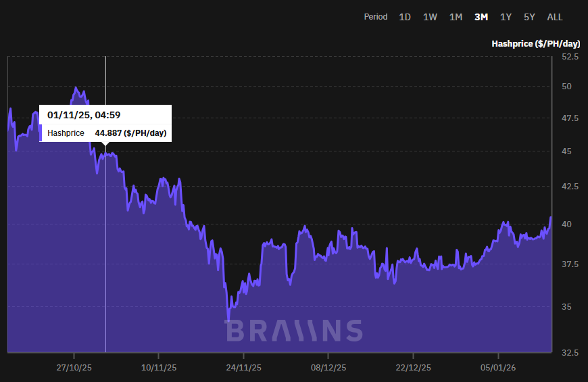Set chart period to 1Y

coord(506,17)
